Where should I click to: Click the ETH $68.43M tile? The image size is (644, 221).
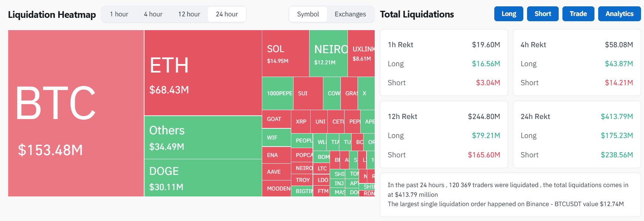click(x=203, y=73)
